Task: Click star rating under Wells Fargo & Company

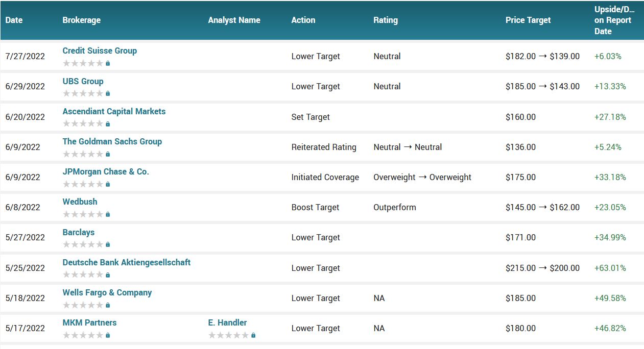Action: tap(83, 306)
